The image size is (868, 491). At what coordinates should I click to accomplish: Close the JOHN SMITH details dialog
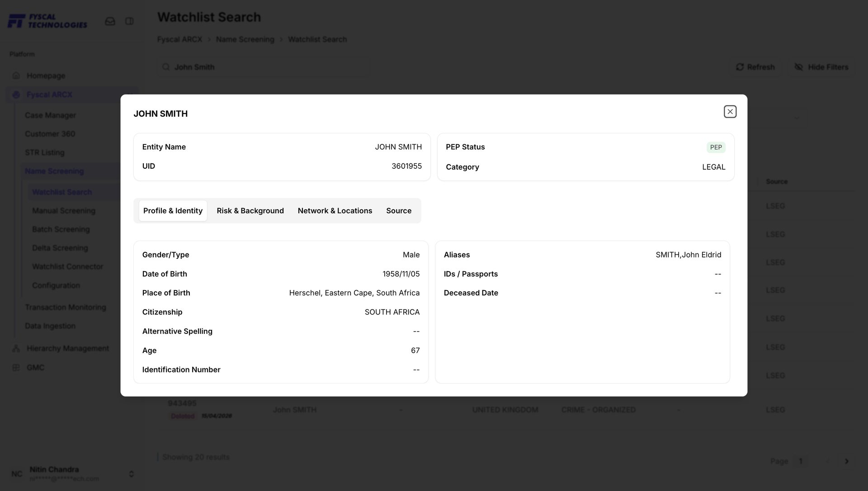[730, 112]
